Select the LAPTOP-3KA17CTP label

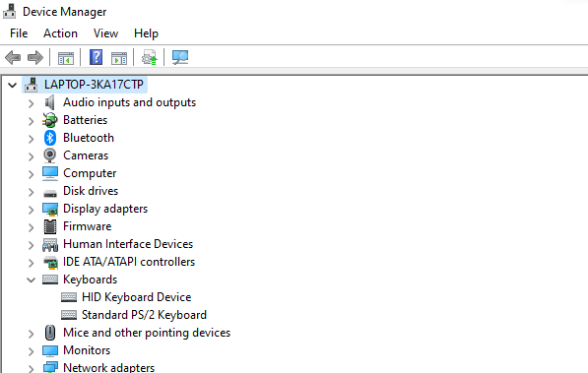coord(94,85)
